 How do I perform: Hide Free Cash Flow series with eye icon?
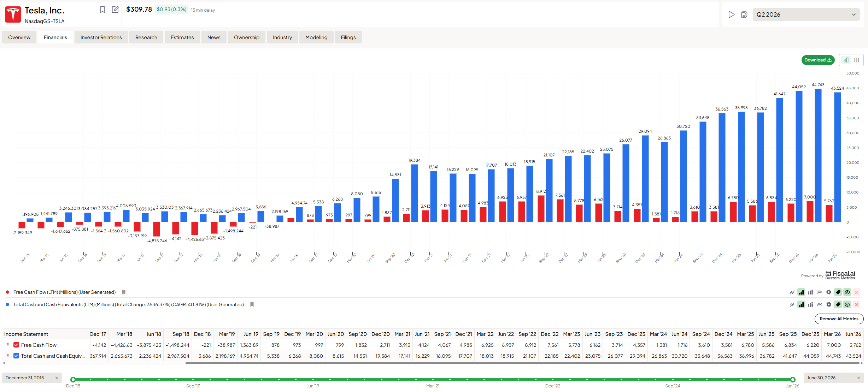(847, 292)
